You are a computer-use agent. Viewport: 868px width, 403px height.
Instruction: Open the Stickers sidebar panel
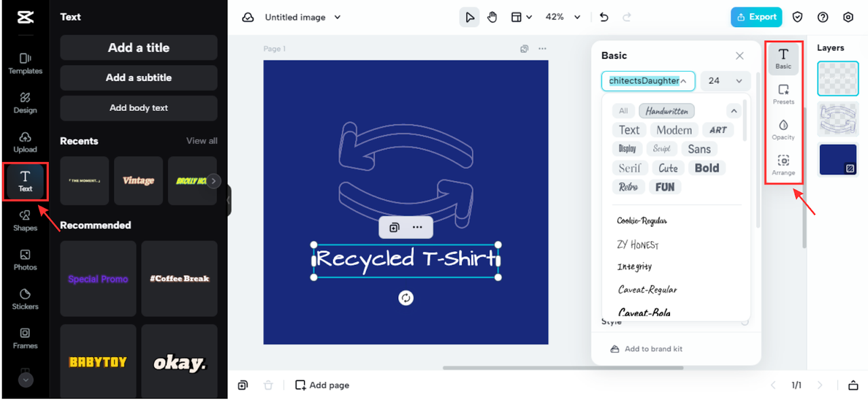tap(25, 299)
